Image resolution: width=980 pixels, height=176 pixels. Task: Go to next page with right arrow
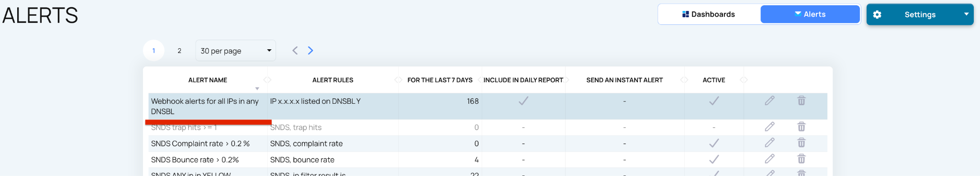click(311, 50)
